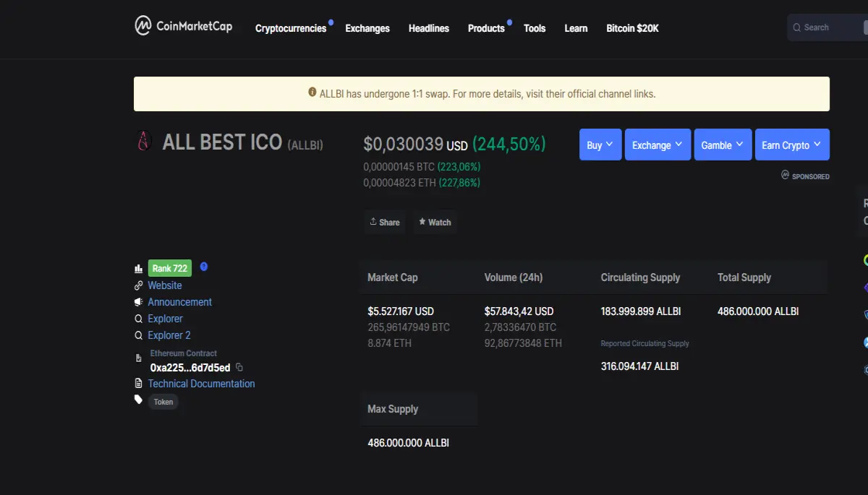Click the megaphone icon beside Announcement
This screenshot has width=868, height=495.
[x=139, y=302]
